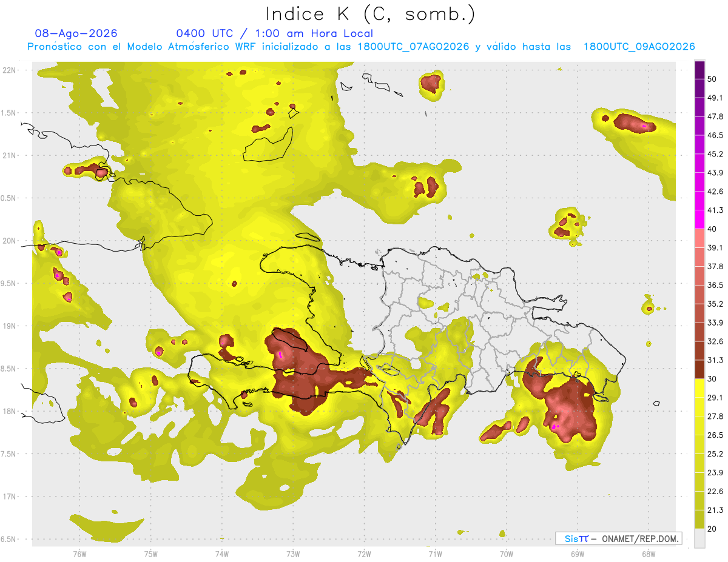Click the '69W' longitude label
Image resolution: width=728 pixels, height=562 pixels.
(578, 554)
